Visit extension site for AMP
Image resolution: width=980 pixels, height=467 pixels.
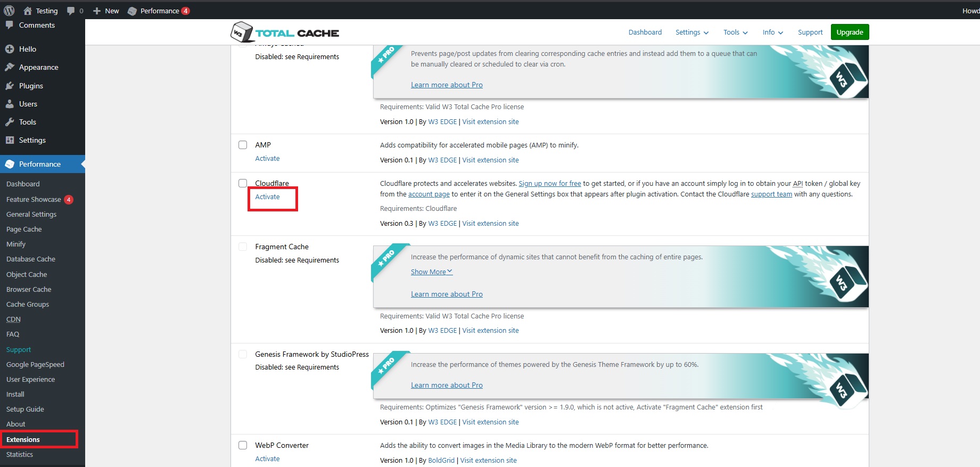coord(490,160)
